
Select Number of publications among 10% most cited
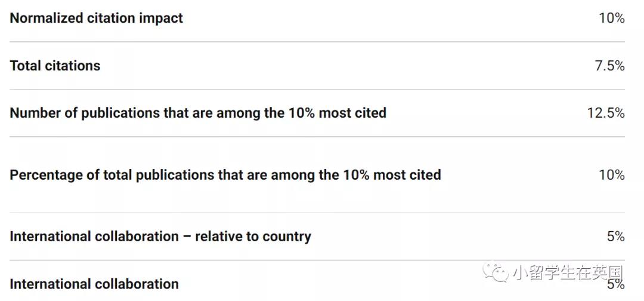click(x=198, y=113)
